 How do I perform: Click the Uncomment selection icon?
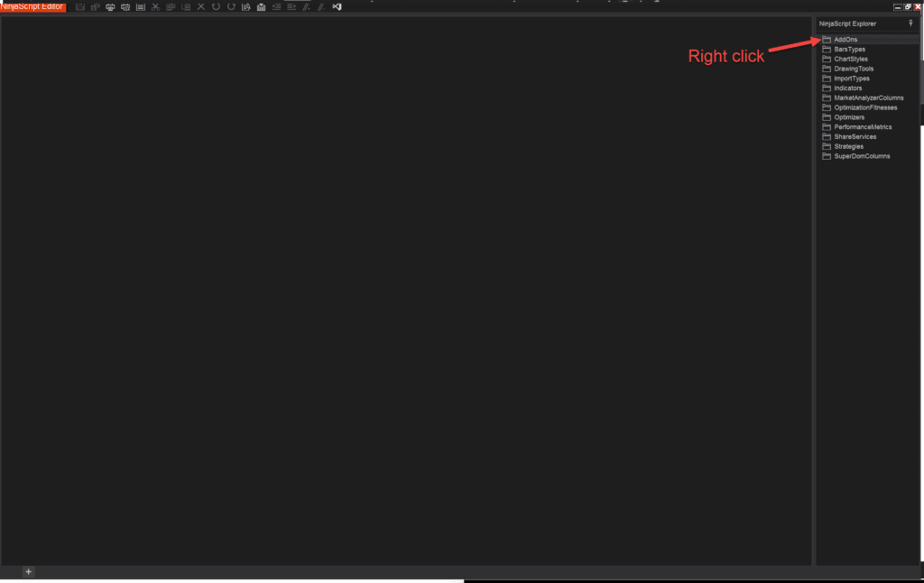pos(322,7)
